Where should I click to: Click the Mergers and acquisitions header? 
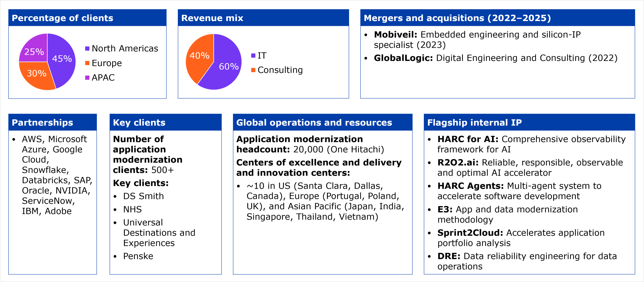[x=457, y=18]
